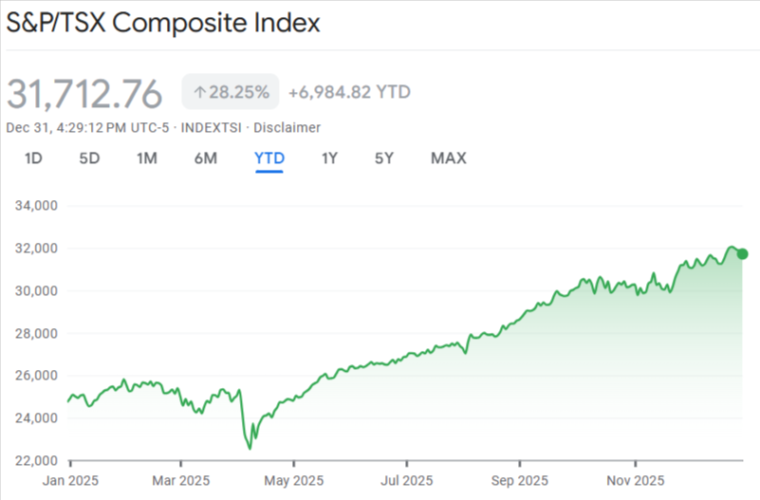Click the Jan 2025 x-axis label
Viewport: 760px width, 500px height.
click(x=70, y=479)
